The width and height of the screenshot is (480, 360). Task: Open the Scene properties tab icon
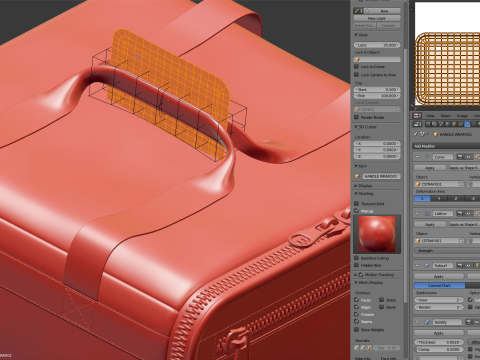tap(441, 124)
